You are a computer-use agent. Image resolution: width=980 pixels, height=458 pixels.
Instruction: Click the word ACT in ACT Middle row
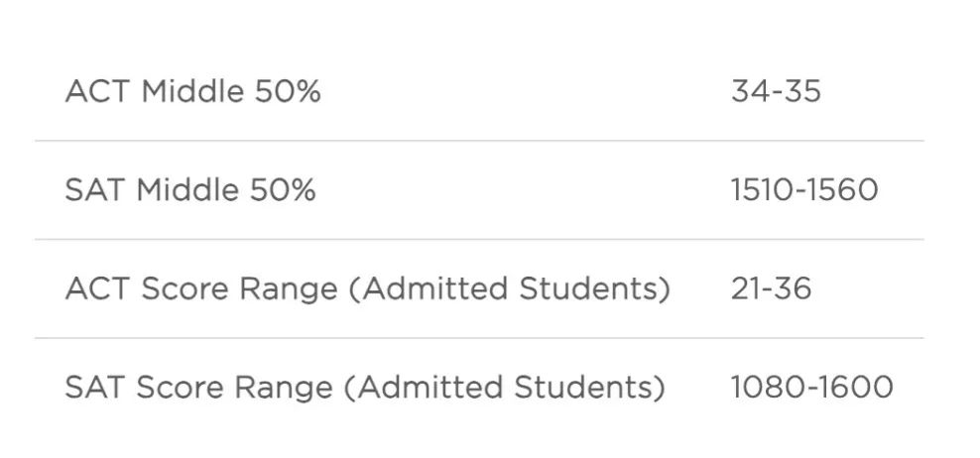pyautogui.click(x=97, y=91)
